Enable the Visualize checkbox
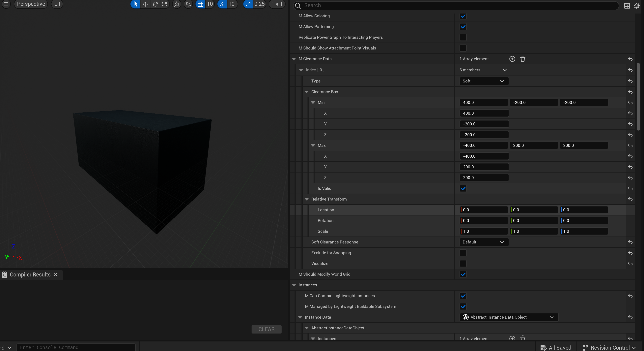The image size is (644, 351). 463,263
